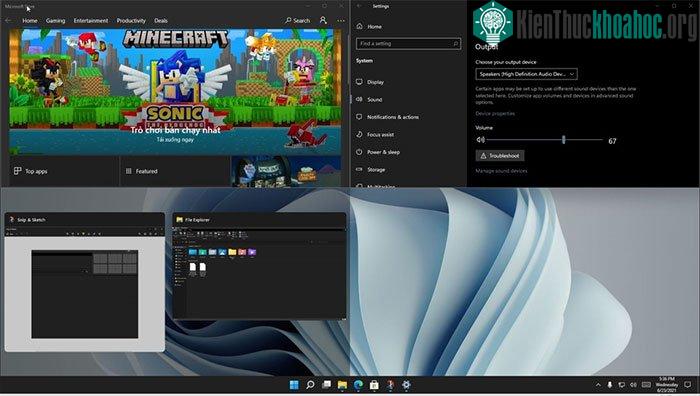Screen dimensions: 700x396
Task: Open Snip & Sketch from the taskbar
Action: click(x=390, y=385)
